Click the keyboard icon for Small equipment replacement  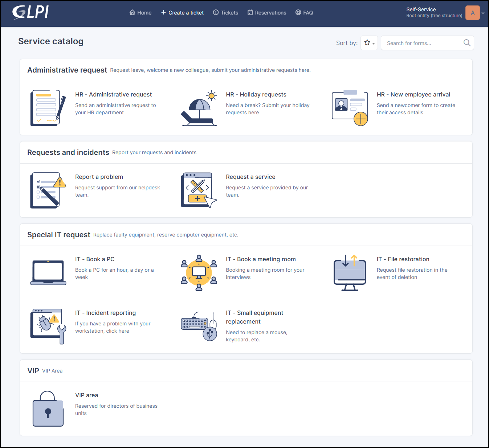(x=199, y=326)
